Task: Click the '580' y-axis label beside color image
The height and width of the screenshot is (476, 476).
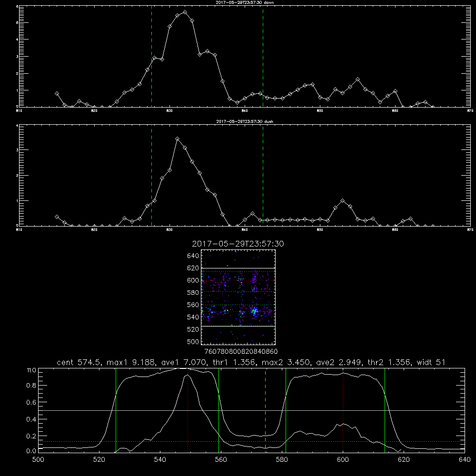Action: tap(193, 293)
